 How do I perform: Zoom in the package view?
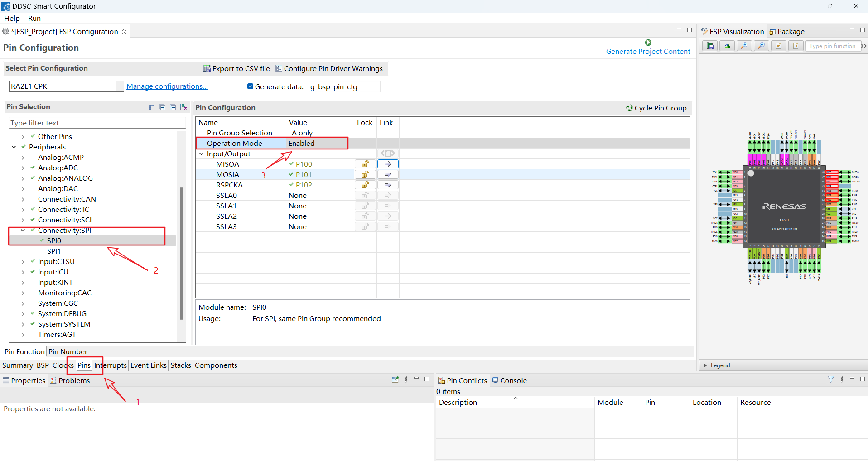coord(761,46)
